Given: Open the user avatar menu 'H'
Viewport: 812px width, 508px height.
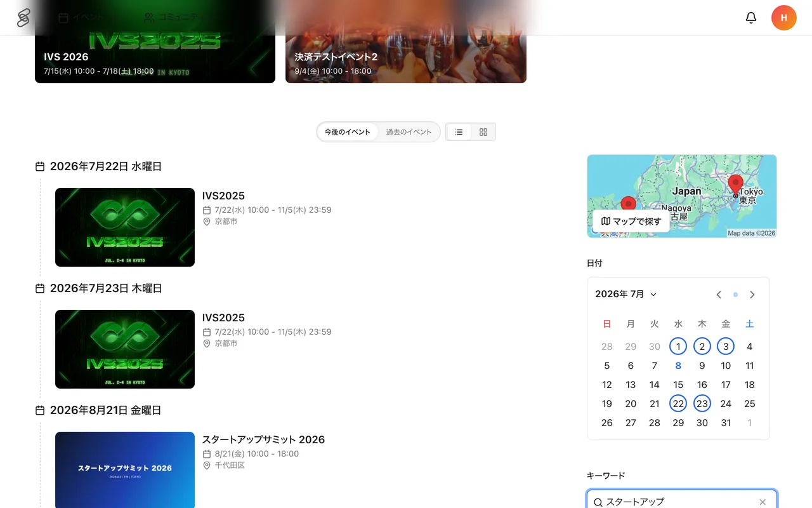Looking at the screenshot, I should 784,18.
